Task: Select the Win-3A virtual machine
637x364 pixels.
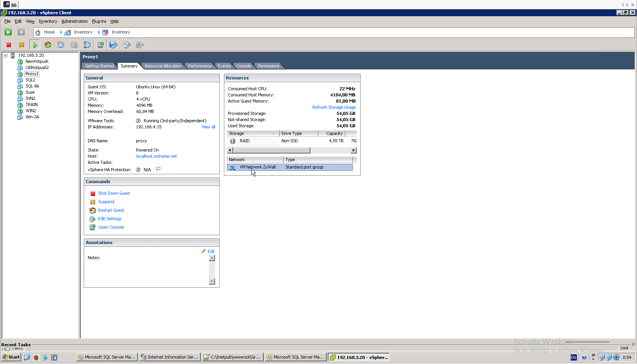Action: 32,117
